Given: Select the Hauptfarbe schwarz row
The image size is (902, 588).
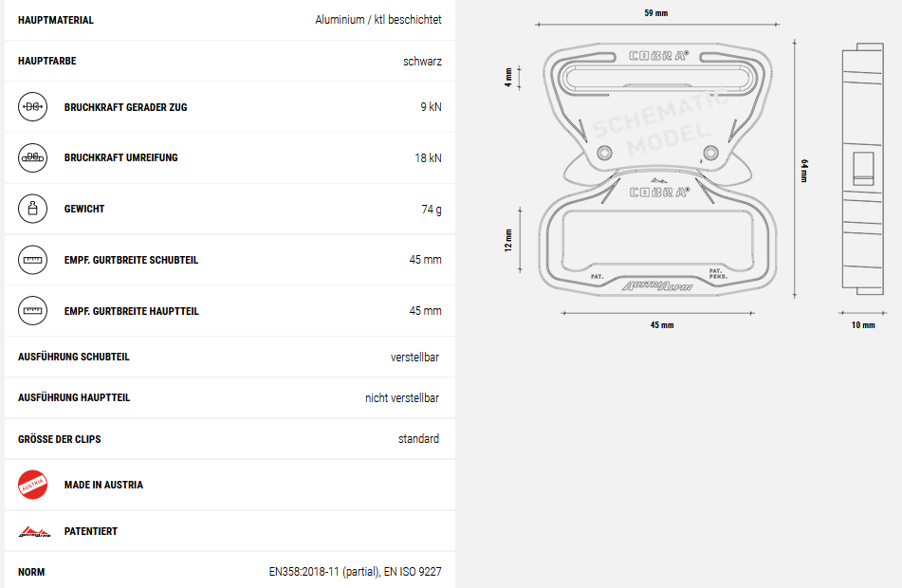Looking at the screenshot, I should [230, 61].
